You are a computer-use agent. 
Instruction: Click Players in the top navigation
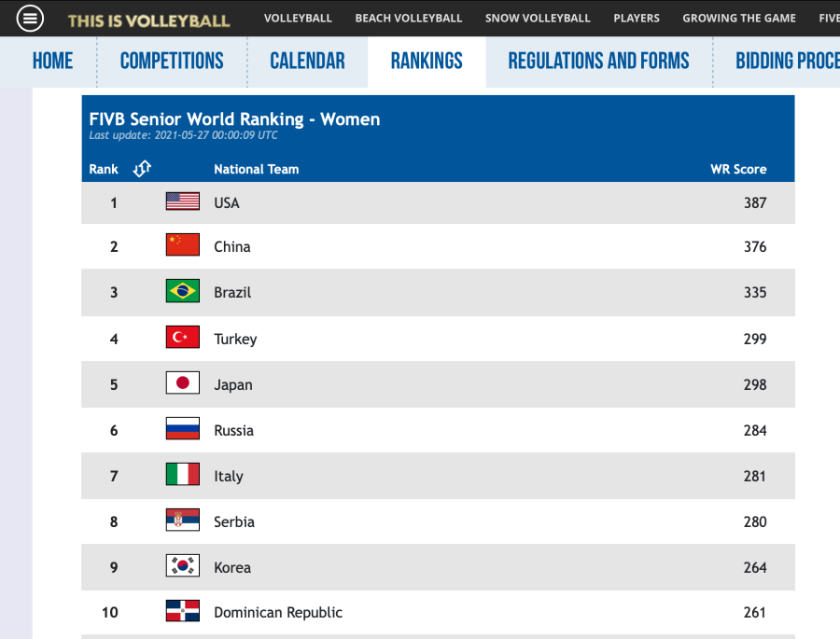pos(637,19)
